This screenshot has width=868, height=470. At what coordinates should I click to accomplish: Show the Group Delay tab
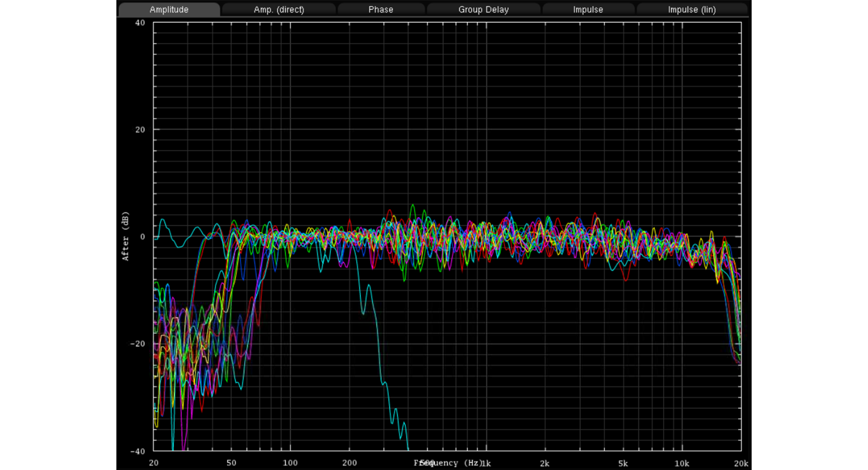(483, 9)
